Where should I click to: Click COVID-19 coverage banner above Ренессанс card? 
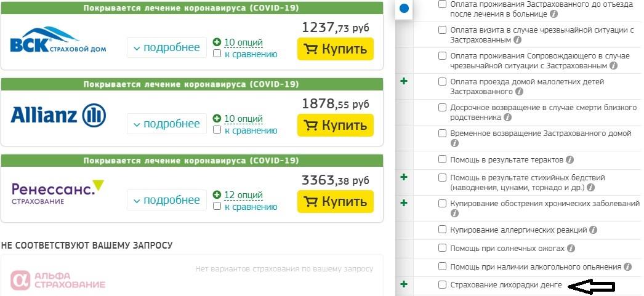point(192,161)
